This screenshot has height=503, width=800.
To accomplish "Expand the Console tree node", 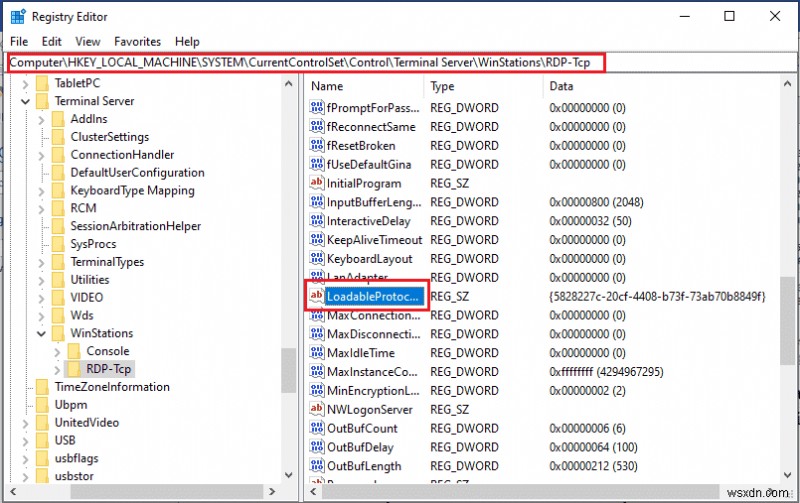I will click(57, 351).
